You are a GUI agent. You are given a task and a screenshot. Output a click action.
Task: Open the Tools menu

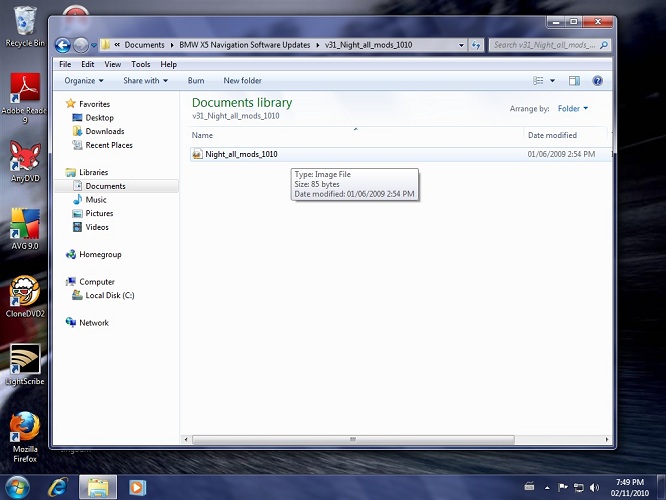(x=141, y=65)
